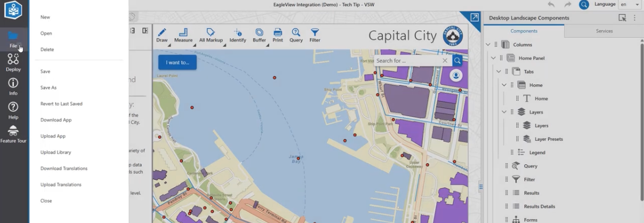Image resolution: width=644 pixels, height=223 pixels.
Task: Open the user account icon on map
Action: 456,75
